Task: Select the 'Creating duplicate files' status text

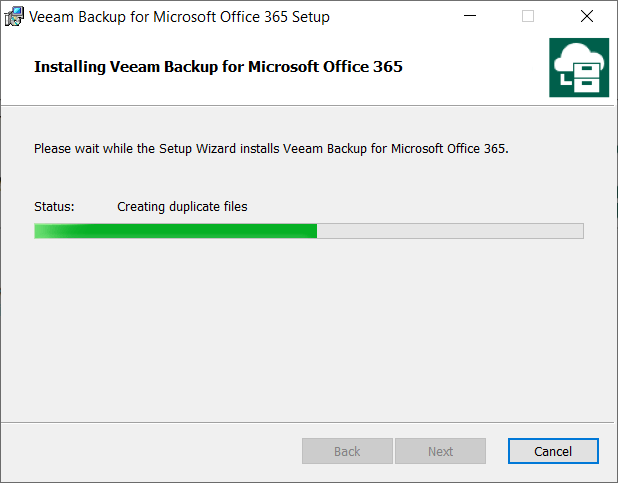Action: click(x=182, y=207)
